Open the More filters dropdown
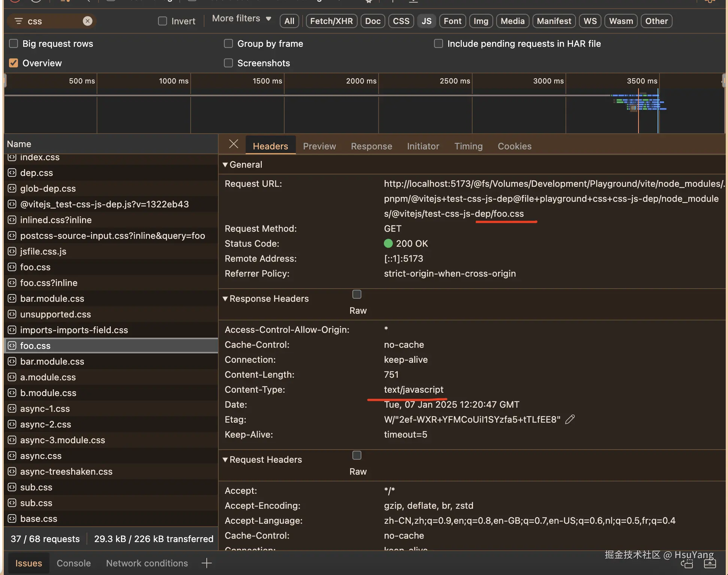Image resolution: width=728 pixels, height=575 pixels. click(241, 19)
